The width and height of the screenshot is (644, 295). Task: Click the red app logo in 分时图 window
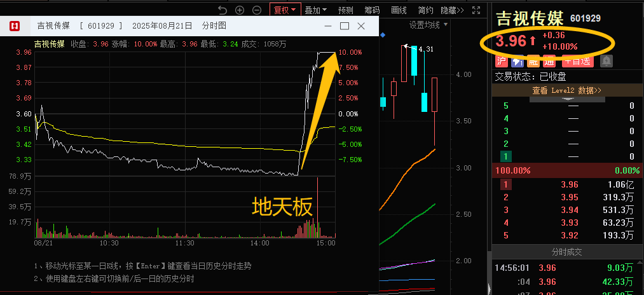[x=15, y=26]
